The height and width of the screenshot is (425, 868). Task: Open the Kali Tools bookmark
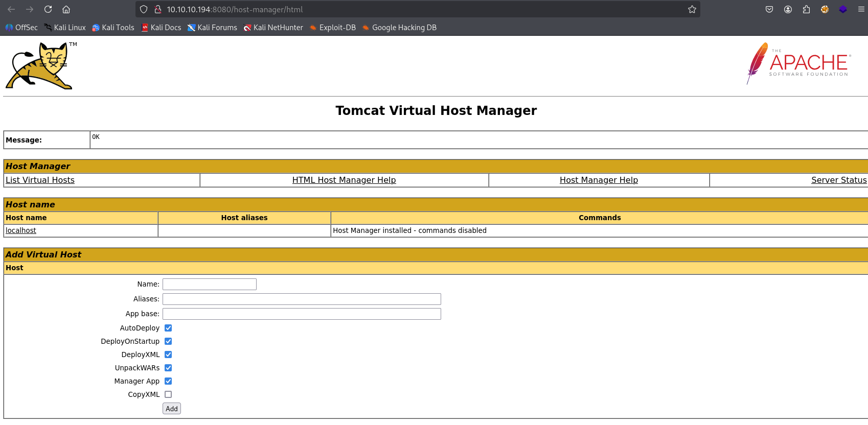113,28
